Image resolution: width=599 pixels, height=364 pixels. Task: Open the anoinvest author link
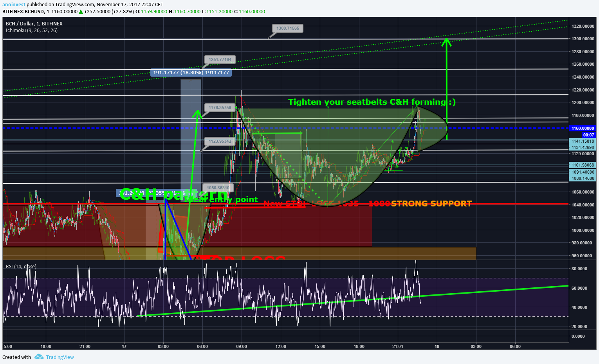point(14,5)
